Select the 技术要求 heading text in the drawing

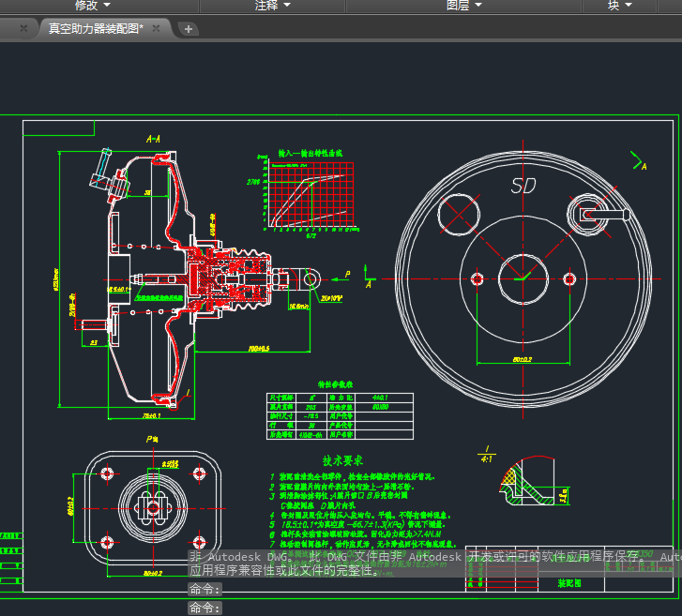tap(342, 460)
